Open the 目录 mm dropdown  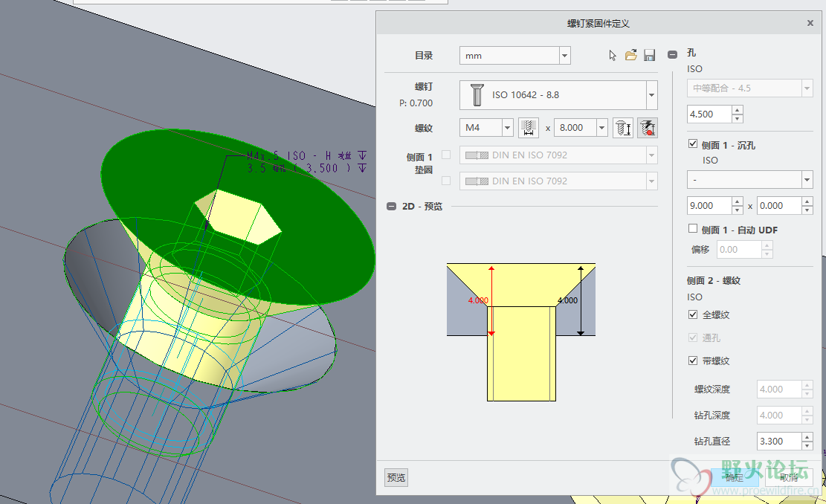[565, 55]
